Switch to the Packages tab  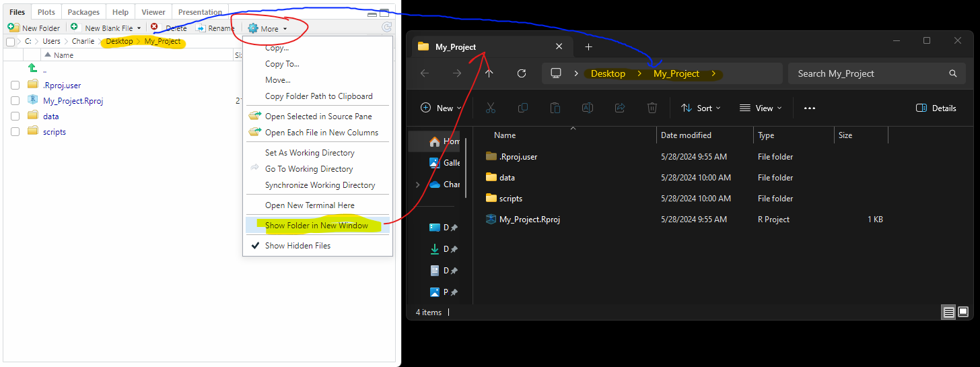(x=83, y=12)
